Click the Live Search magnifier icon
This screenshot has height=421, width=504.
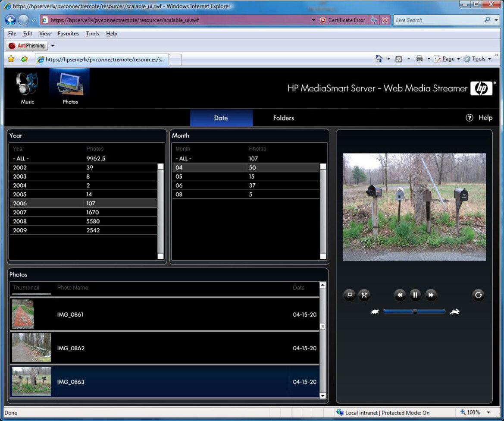(487, 20)
